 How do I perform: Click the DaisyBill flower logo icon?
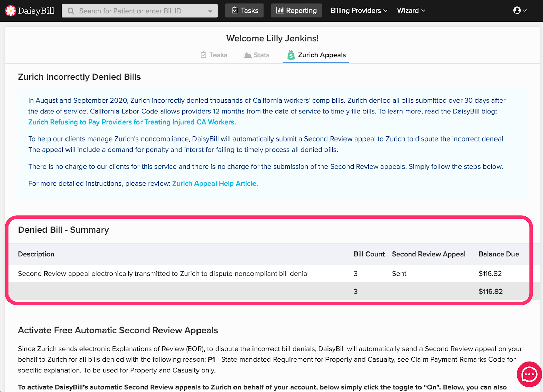coord(11,11)
